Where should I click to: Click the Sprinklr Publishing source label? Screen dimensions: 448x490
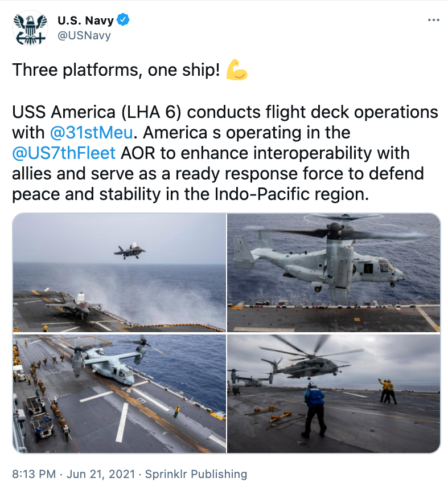click(196, 473)
